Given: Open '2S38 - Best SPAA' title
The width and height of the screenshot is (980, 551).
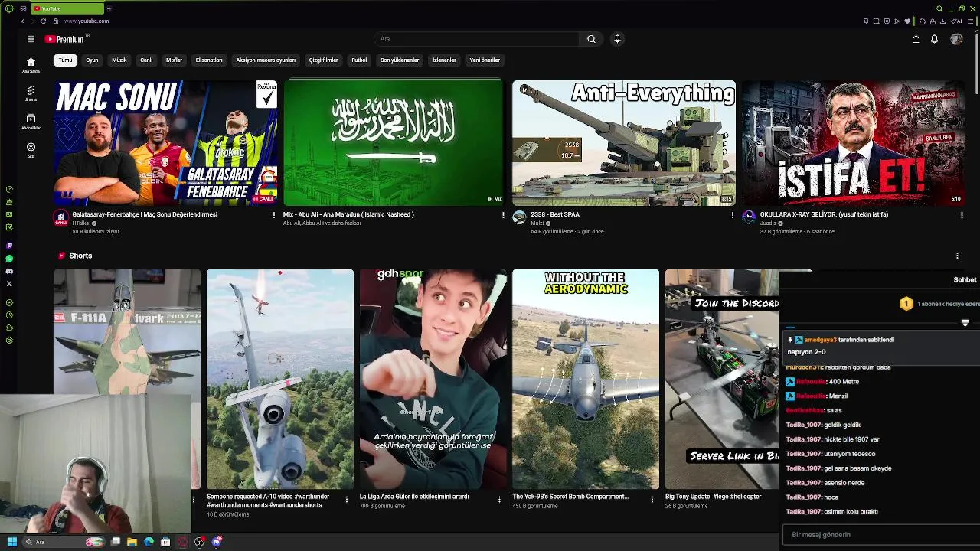Looking at the screenshot, I should pyautogui.click(x=555, y=214).
